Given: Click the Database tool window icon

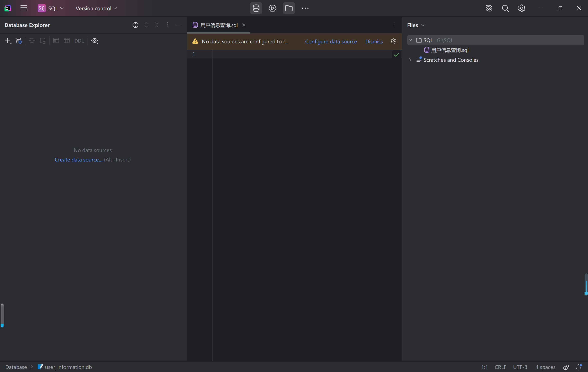Looking at the screenshot, I should pos(256,8).
